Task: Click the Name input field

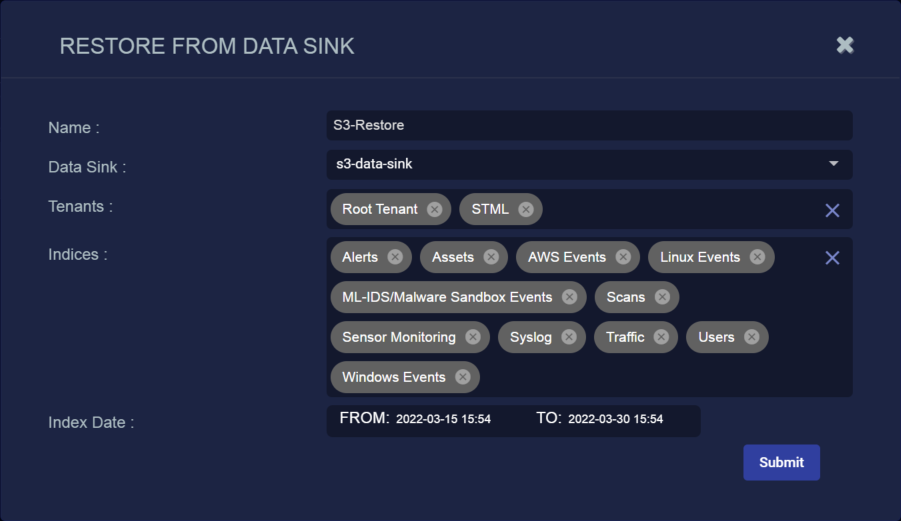Action: (590, 125)
